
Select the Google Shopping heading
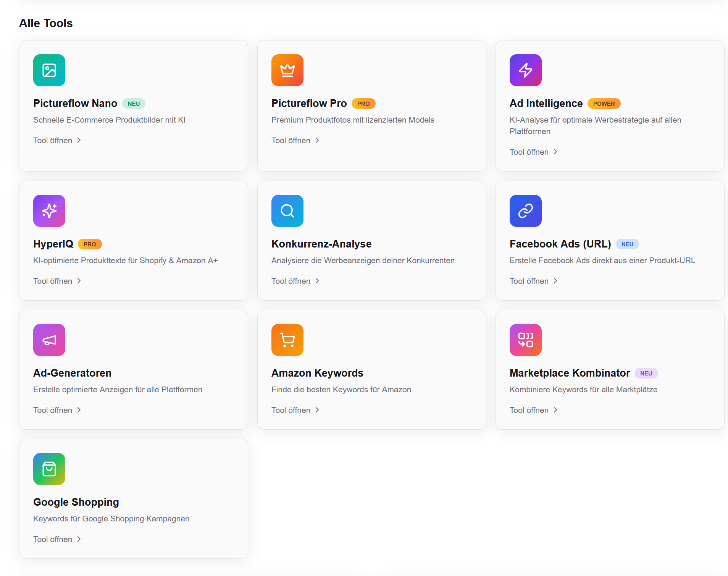(x=76, y=502)
